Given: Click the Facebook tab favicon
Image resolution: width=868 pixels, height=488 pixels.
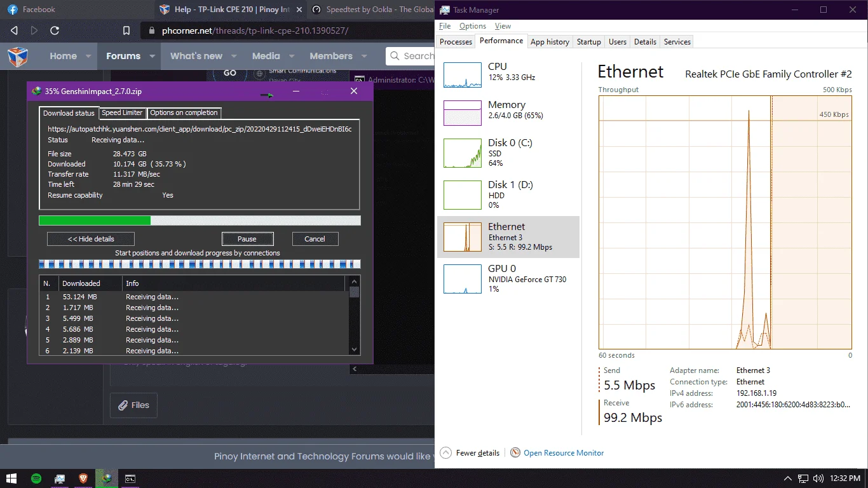Looking at the screenshot, I should (13, 10).
